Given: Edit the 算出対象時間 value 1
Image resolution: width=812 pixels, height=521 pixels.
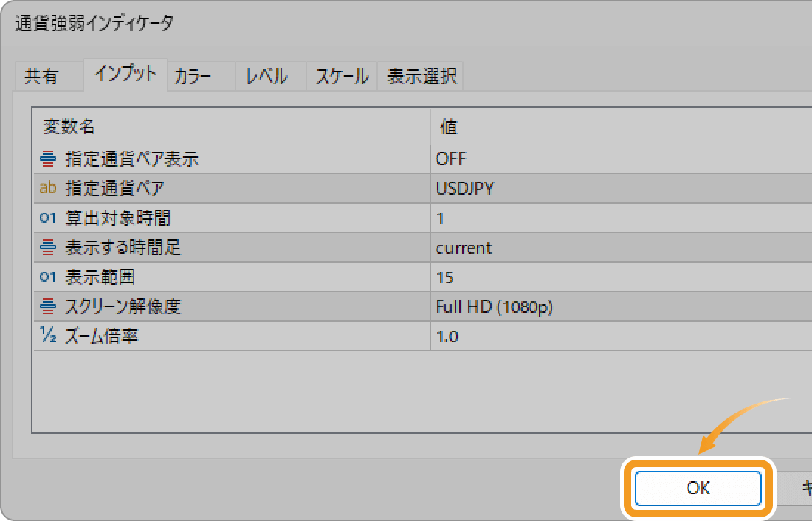Looking at the screenshot, I should pos(621,218).
